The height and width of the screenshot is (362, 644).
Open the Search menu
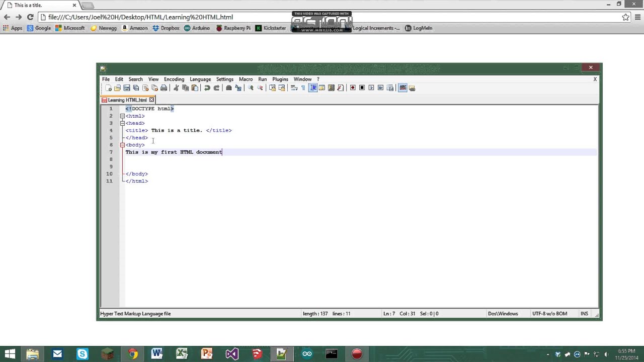135,79
